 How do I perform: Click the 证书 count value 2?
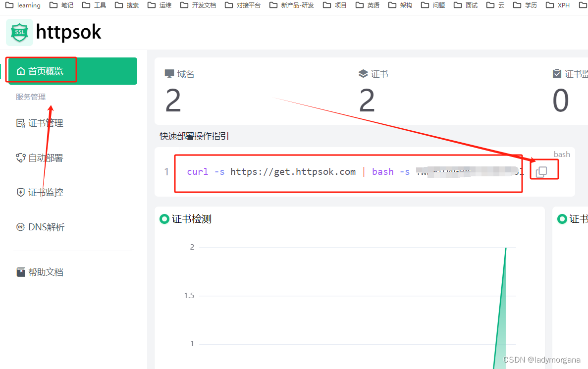point(367,100)
